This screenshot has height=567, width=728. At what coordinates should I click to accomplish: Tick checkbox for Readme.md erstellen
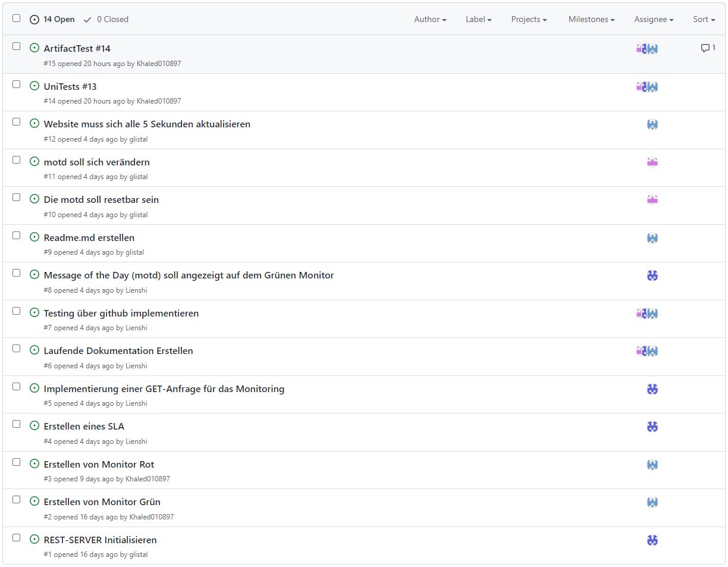[x=17, y=235]
